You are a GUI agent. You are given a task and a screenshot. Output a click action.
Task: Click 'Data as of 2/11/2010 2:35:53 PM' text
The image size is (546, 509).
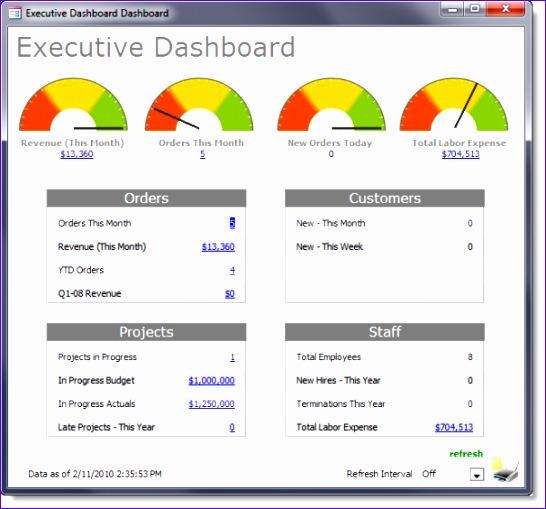point(95,473)
